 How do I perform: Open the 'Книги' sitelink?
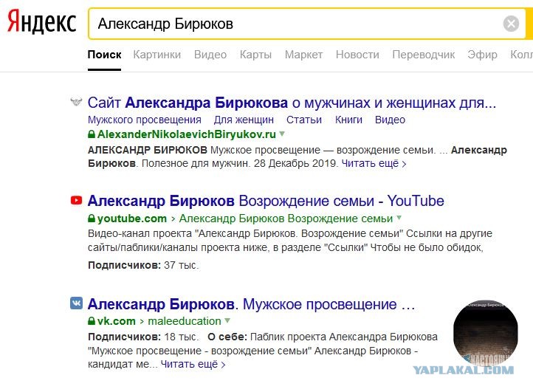(x=348, y=120)
